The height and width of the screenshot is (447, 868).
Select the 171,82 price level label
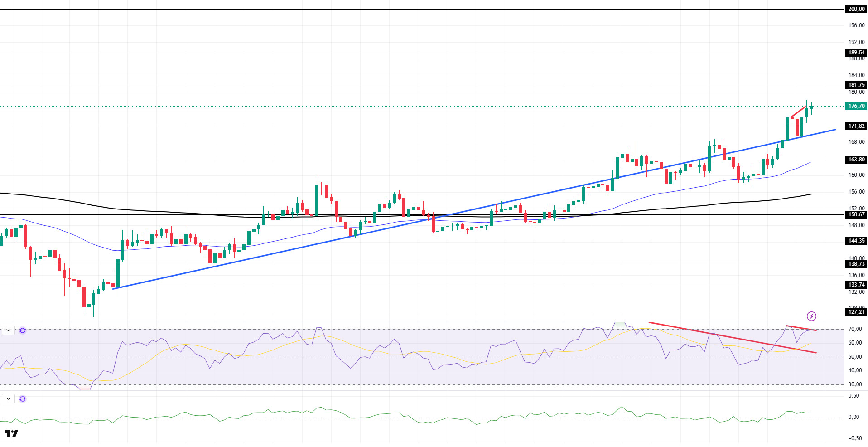pyautogui.click(x=856, y=126)
